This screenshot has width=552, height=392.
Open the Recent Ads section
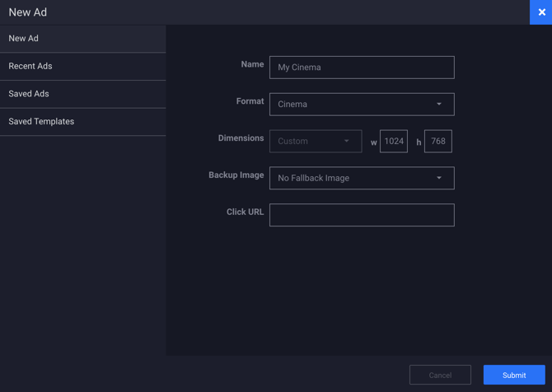point(82,67)
